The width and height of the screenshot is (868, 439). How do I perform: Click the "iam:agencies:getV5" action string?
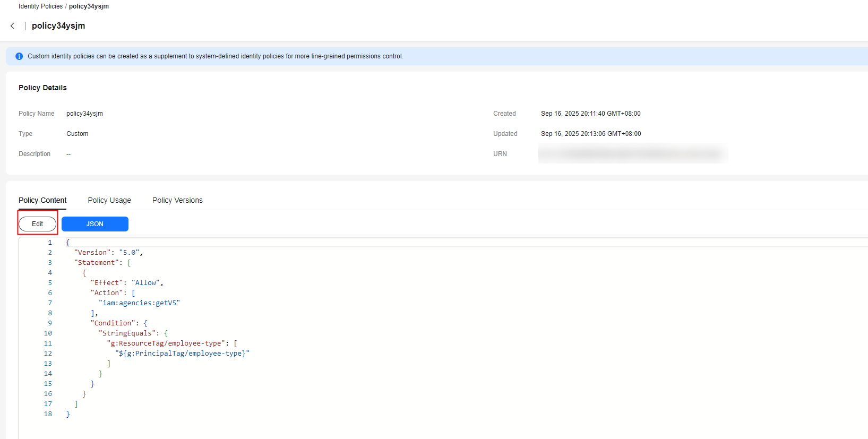click(x=139, y=303)
